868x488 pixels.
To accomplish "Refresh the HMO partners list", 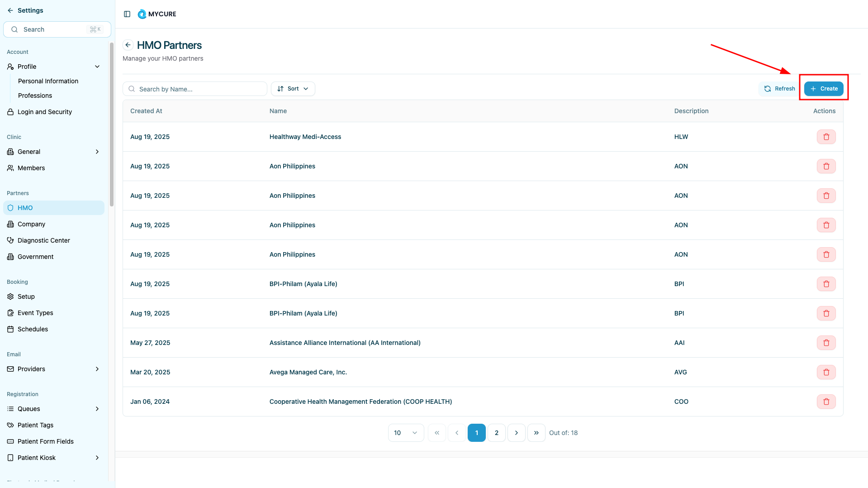I will pyautogui.click(x=779, y=89).
